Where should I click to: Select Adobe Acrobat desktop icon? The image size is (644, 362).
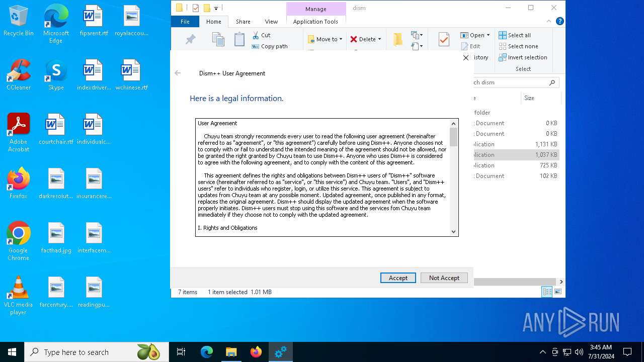[19, 132]
